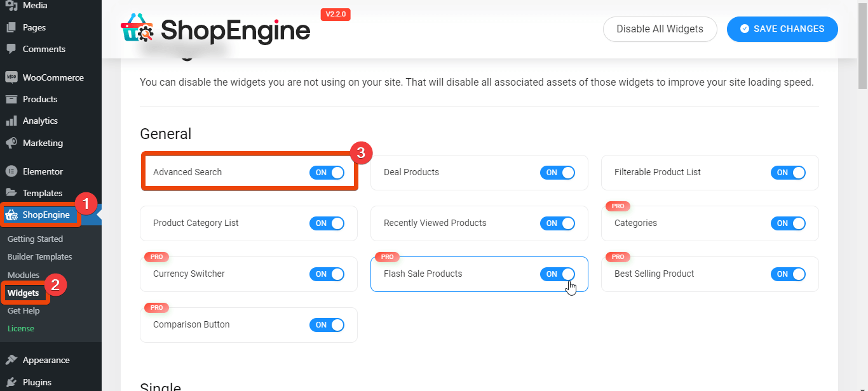Viewport: 868px width, 391px height.
Task: Click the Pages icon in sidebar
Action: coord(11,27)
